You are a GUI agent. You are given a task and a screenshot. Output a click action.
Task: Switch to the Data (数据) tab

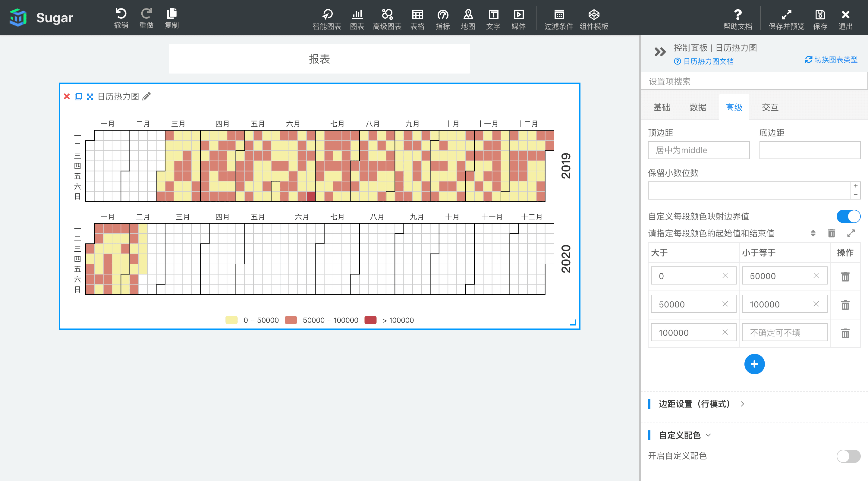(698, 107)
